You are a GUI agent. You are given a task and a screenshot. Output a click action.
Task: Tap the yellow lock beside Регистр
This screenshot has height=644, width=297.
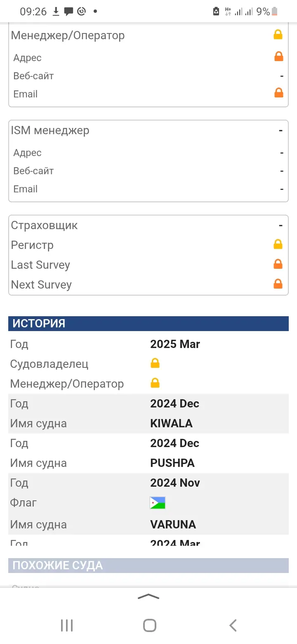[278, 244]
